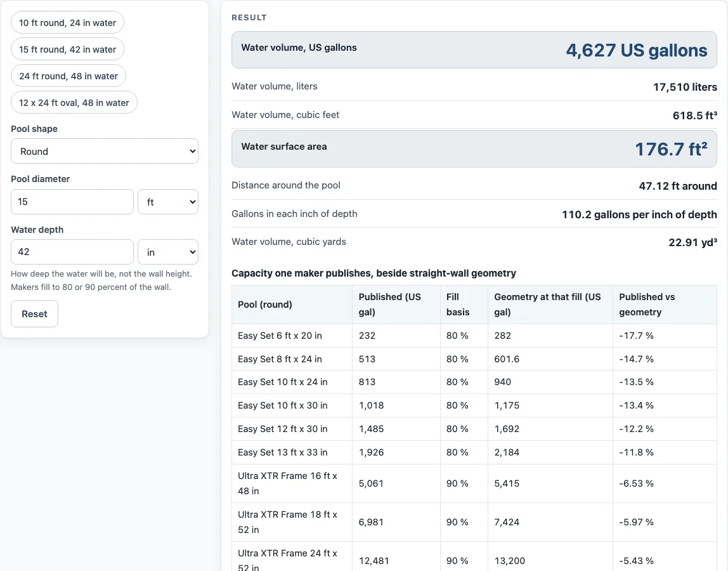
Task: Open the Pool diameter unit dropdown
Action: click(x=168, y=202)
